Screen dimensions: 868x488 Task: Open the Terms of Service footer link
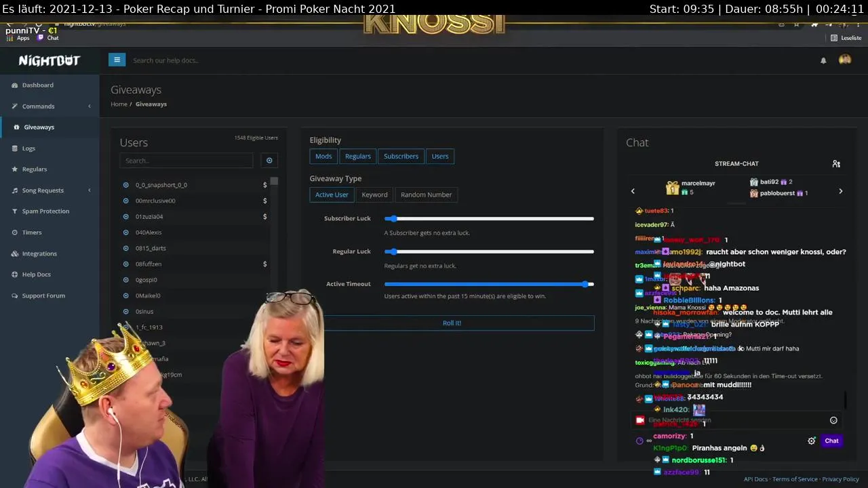click(795, 479)
